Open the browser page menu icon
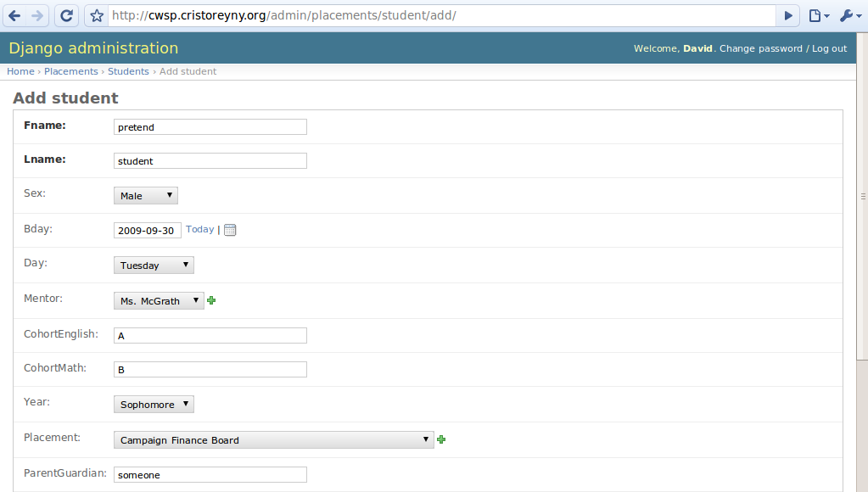868x492 pixels. pyautogui.click(x=818, y=15)
